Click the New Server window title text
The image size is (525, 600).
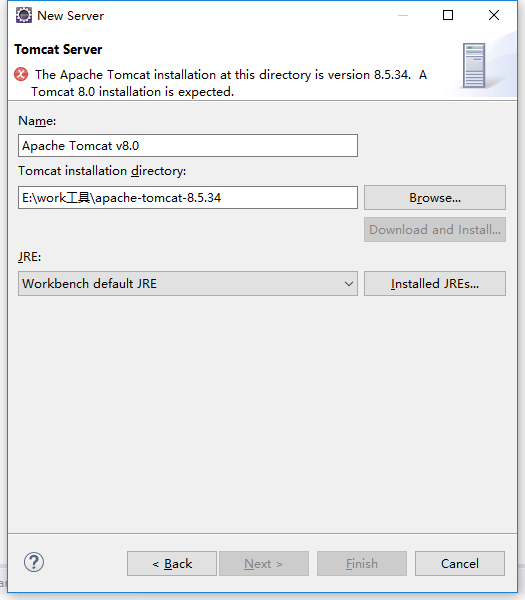pos(70,16)
